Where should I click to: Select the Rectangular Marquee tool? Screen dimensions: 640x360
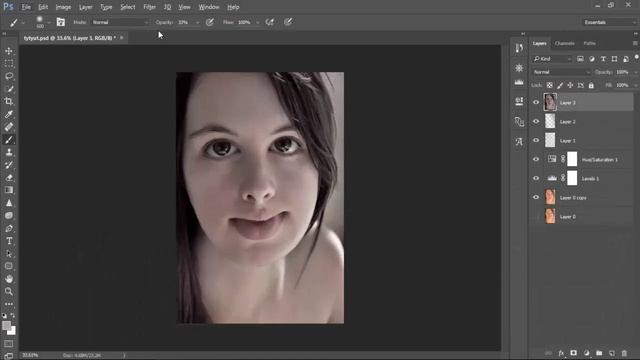pyautogui.click(x=9, y=64)
